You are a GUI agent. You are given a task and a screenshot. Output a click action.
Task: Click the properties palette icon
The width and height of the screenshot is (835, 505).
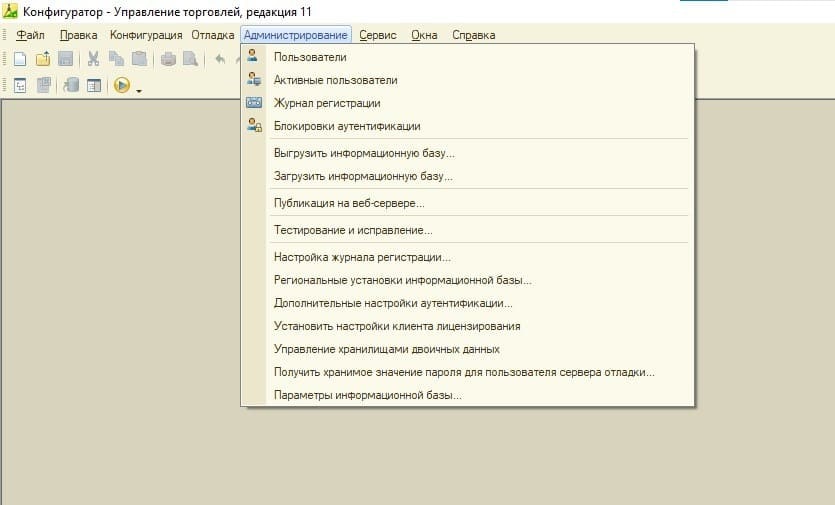pyautogui.click(x=94, y=85)
